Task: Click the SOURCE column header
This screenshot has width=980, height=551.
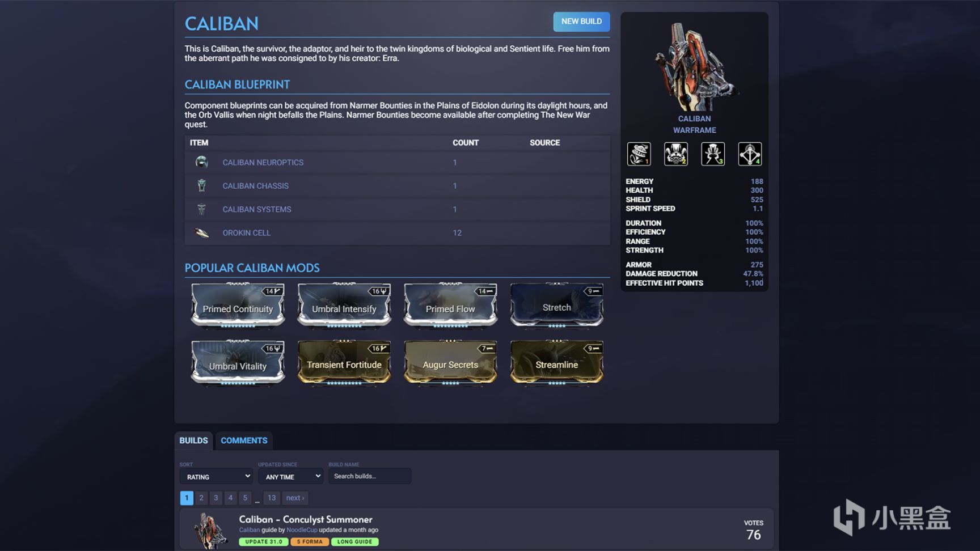Action: pyautogui.click(x=544, y=143)
